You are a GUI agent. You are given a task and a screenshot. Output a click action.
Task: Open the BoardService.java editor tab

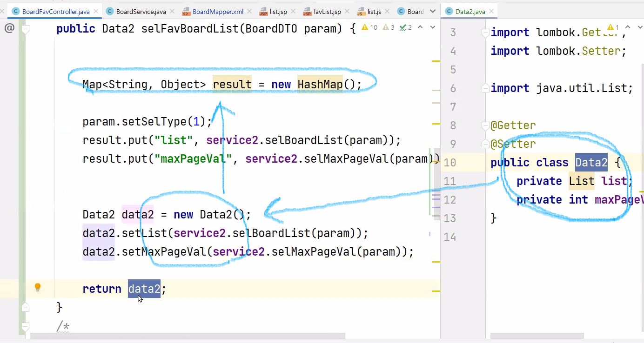(141, 11)
